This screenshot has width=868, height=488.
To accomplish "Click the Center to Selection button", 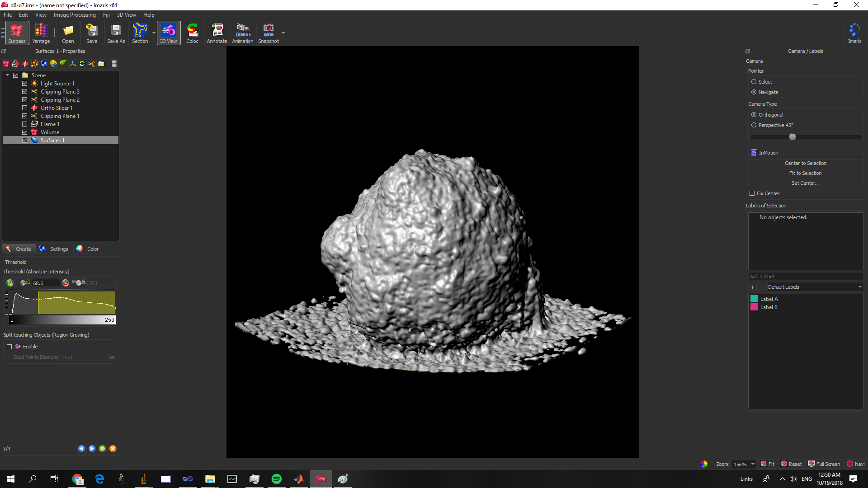I will [805, 163].
